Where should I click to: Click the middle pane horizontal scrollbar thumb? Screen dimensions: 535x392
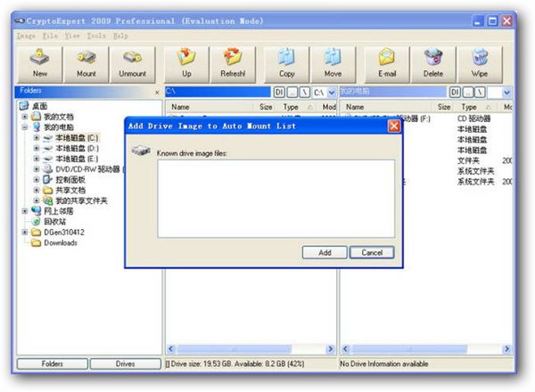coord(234,348)
